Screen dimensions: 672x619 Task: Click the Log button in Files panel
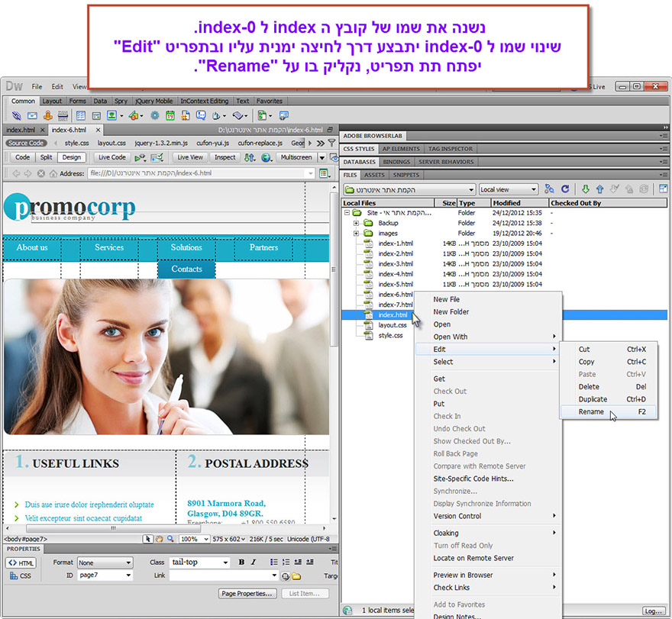(654, 611)
